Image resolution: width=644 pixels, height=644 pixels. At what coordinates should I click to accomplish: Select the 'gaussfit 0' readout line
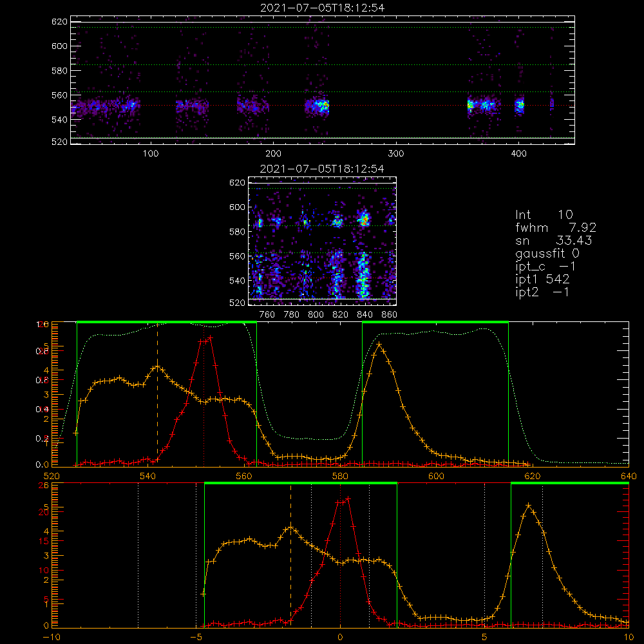(547, 253)
